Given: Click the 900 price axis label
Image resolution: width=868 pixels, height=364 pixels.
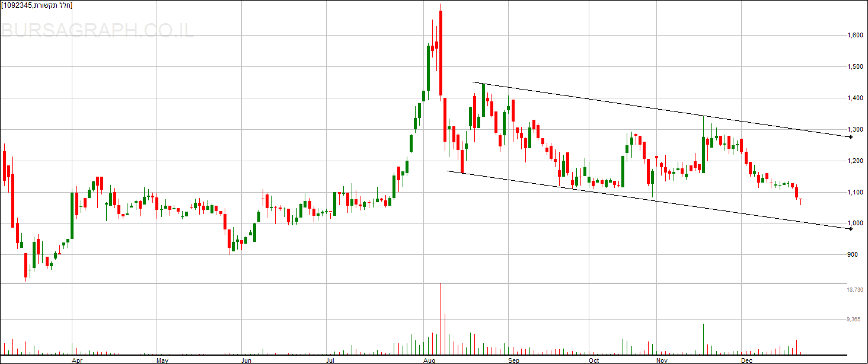Looking at the screenshot, I should coord(853,255).
